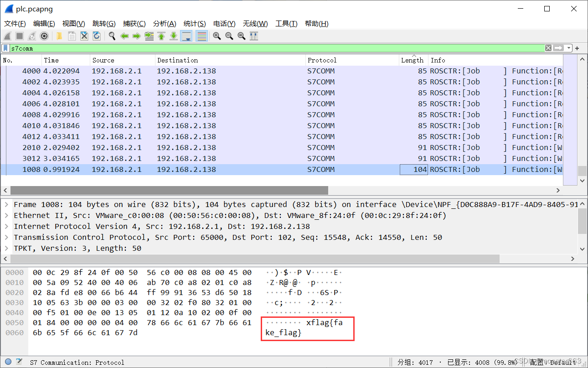Open the 无线(W) menu

[x=255, y=24]
